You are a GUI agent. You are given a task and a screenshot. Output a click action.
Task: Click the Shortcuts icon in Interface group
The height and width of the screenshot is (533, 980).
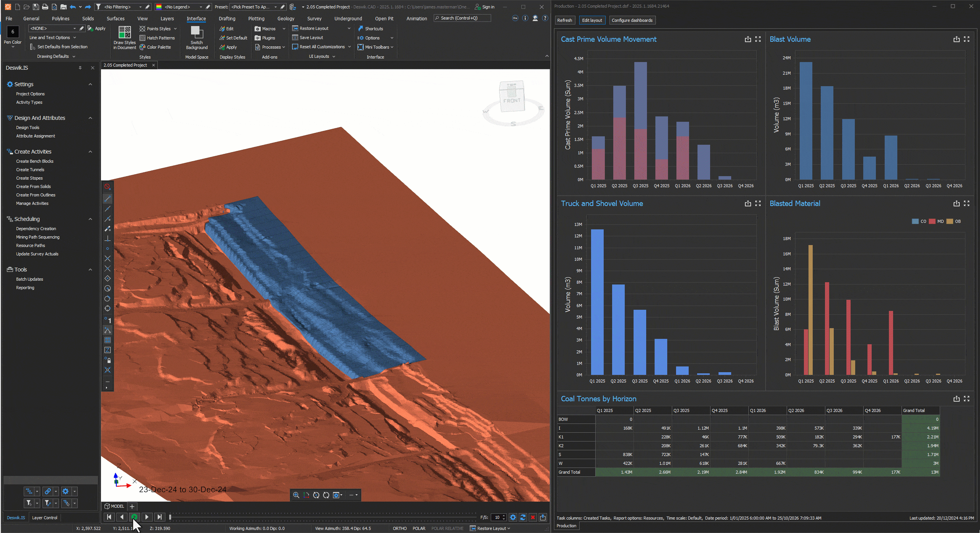pyautogui.click(x=360, y=29)
